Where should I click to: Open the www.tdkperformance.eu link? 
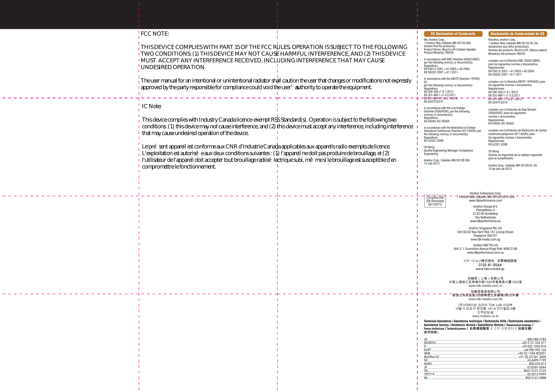(x=485, y=221)
